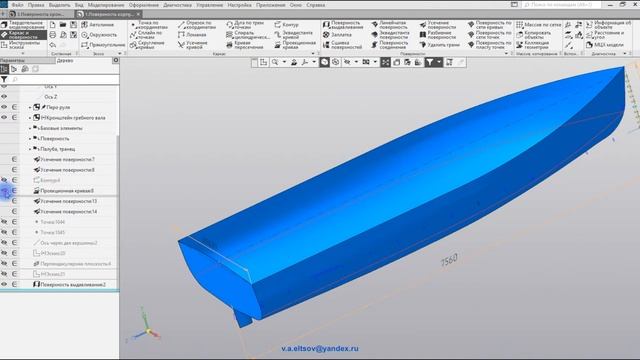Screen dimensions: 640x360
Task: Open Моделирование menu
Action: click(x=106, y=5)
